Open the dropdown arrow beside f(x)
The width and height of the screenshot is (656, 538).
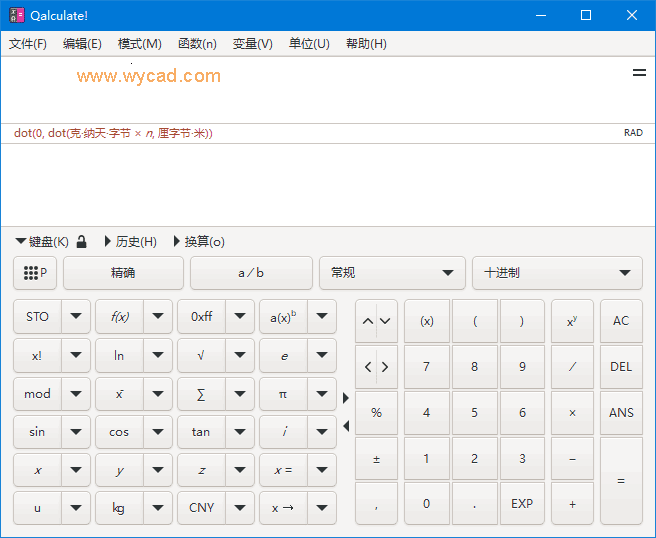pyautogui.click(x=158, y=317)
